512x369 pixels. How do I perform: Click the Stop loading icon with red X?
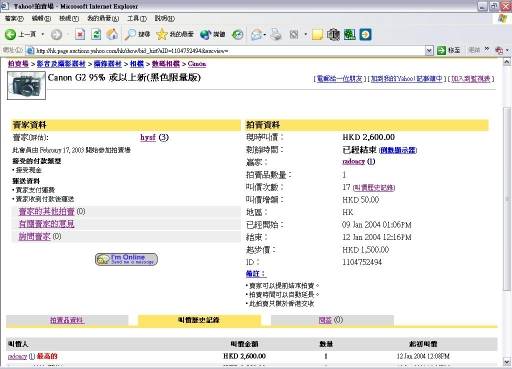(x=80, y=34)
